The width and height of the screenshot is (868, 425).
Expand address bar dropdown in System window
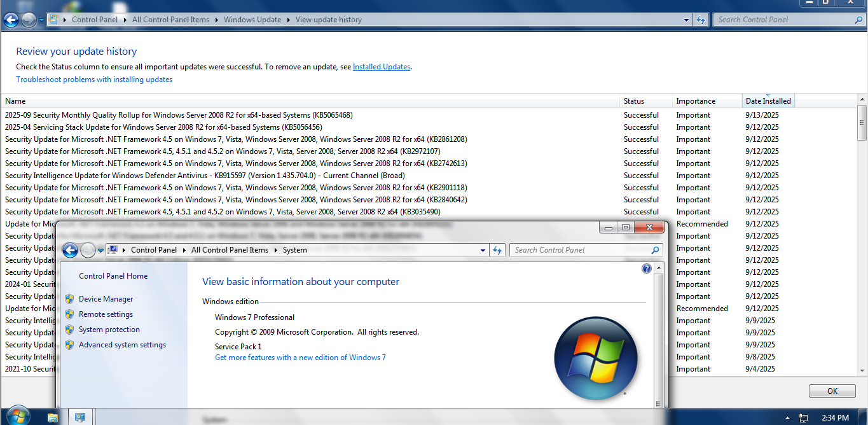coord(483,250)
